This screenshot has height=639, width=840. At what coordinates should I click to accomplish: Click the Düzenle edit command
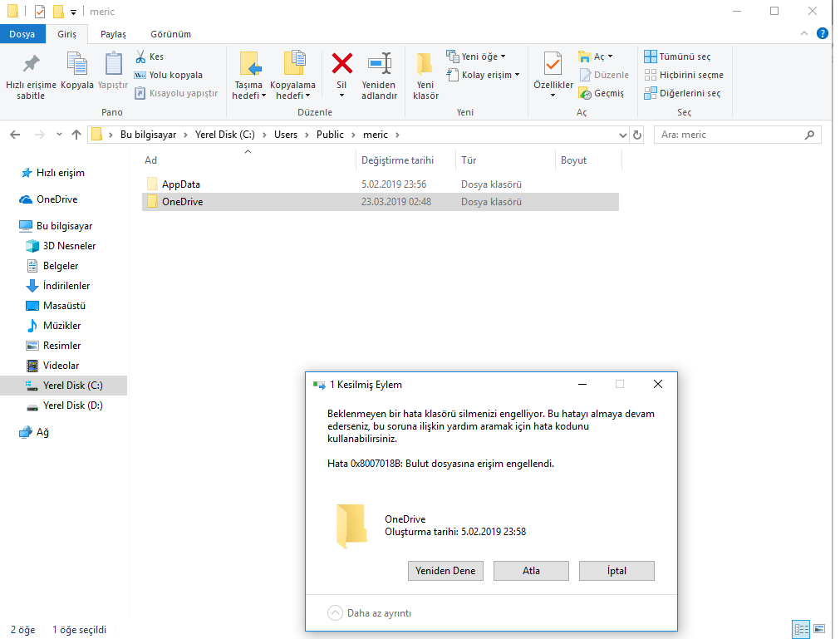coord(604,75)
